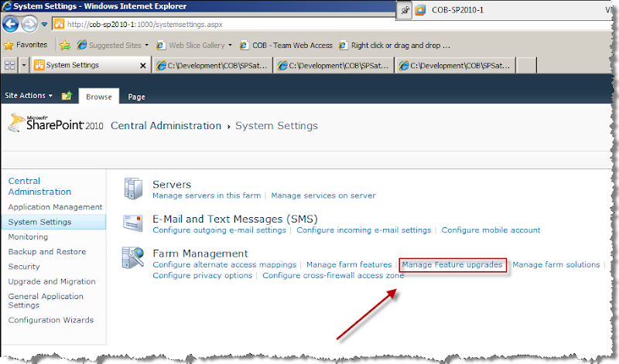
Task: Open Manage servers in this farm
Action: click(x=207, y=196)
